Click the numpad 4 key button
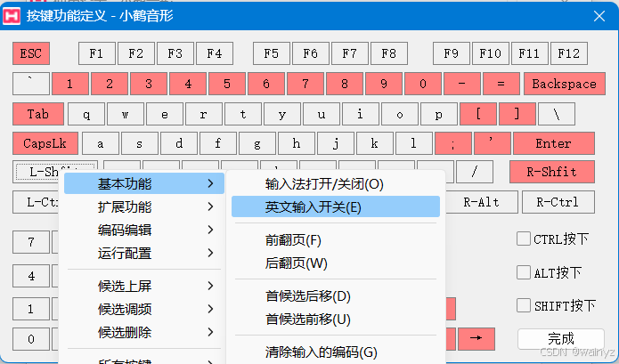Viewport: 619px width, 364px height. click(31, 276)
